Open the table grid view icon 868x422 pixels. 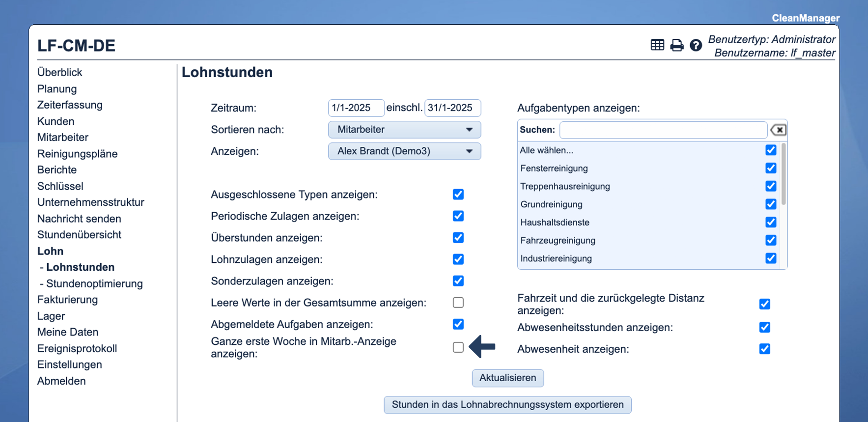click(x=657, y=45)
